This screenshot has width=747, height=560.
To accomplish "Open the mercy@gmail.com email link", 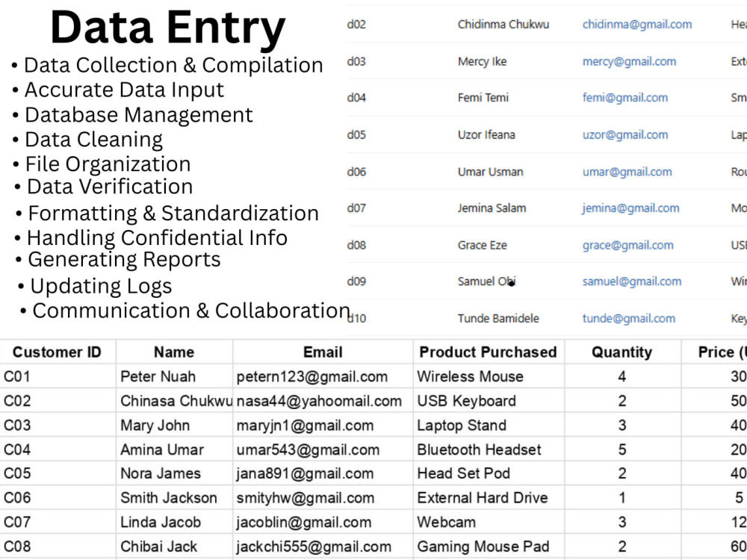I will pyautogui.click(x=629, y=61).
